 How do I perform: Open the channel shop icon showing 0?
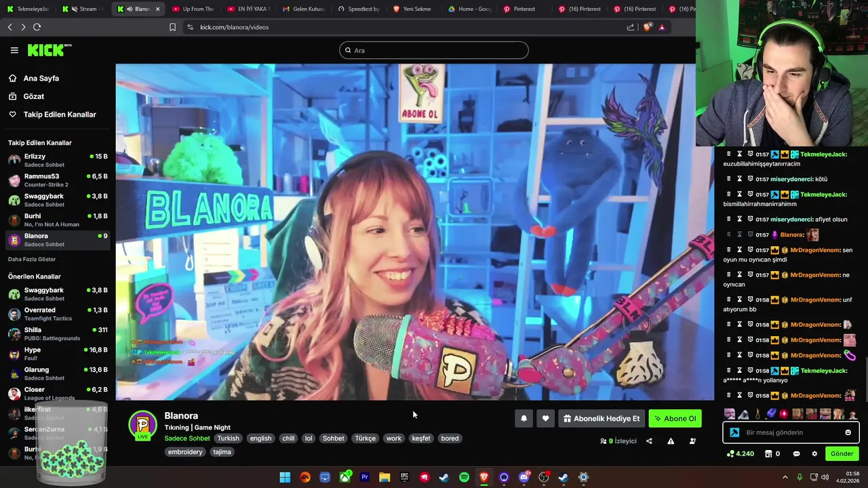pyautogui.click(x=772, y=453)
